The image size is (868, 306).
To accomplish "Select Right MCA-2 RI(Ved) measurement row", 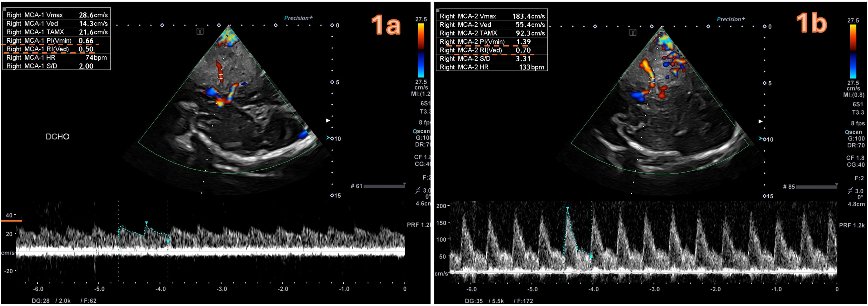I will tap(491, 50).
